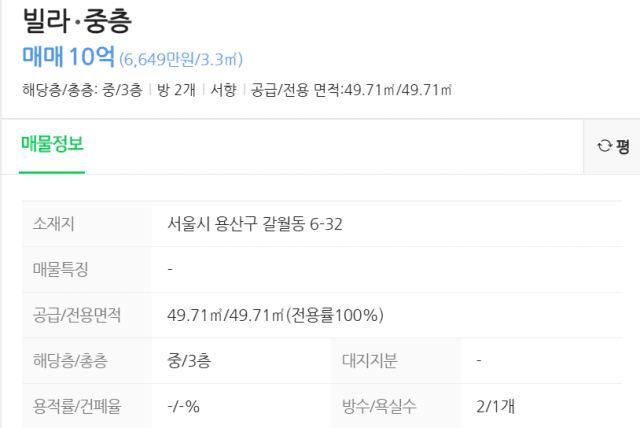This screenshot has width=640, height=428.
Task: Click 해당층/총층: 중/3층 in the summary line
Action: pyautogui.click(x=82, y=90)
